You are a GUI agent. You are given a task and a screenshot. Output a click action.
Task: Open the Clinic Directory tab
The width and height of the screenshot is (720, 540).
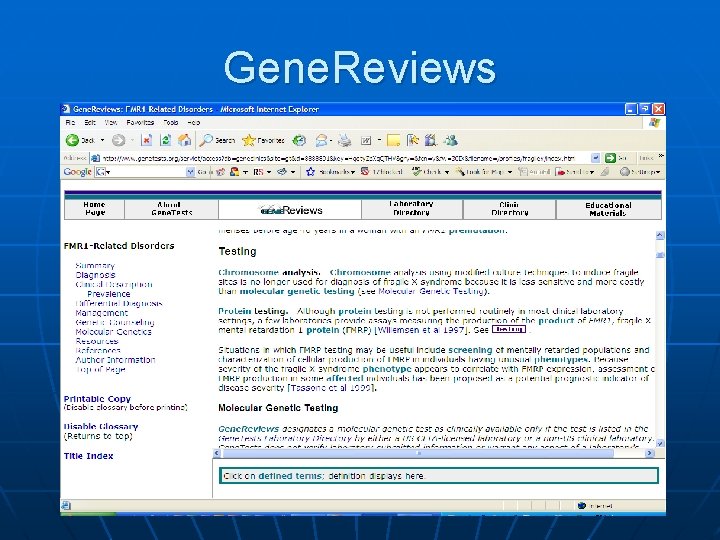point(509,209)
